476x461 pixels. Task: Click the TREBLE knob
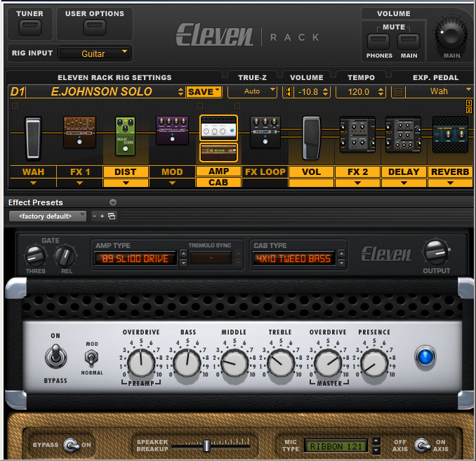click(x=281, y=363)
